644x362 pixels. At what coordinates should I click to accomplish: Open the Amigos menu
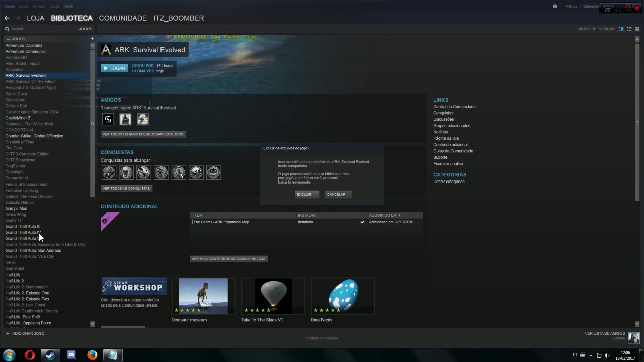(39, 6)
